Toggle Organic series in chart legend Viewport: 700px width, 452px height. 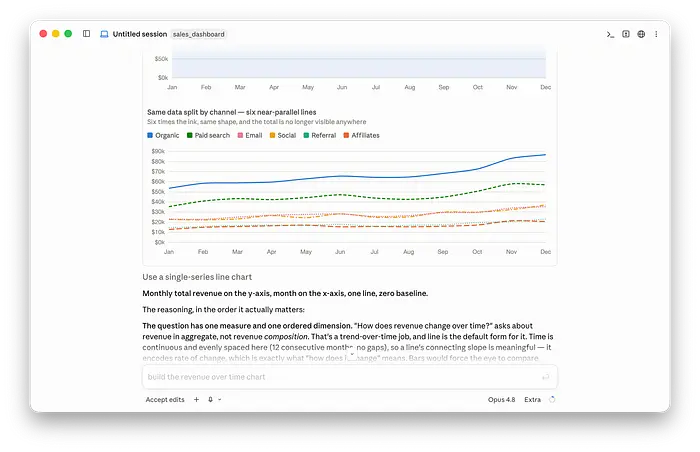(x=163, y=135)
